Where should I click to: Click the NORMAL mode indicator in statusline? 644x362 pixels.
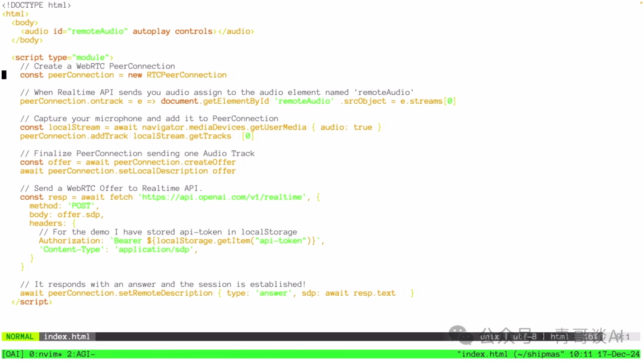[x=20, y=337]
